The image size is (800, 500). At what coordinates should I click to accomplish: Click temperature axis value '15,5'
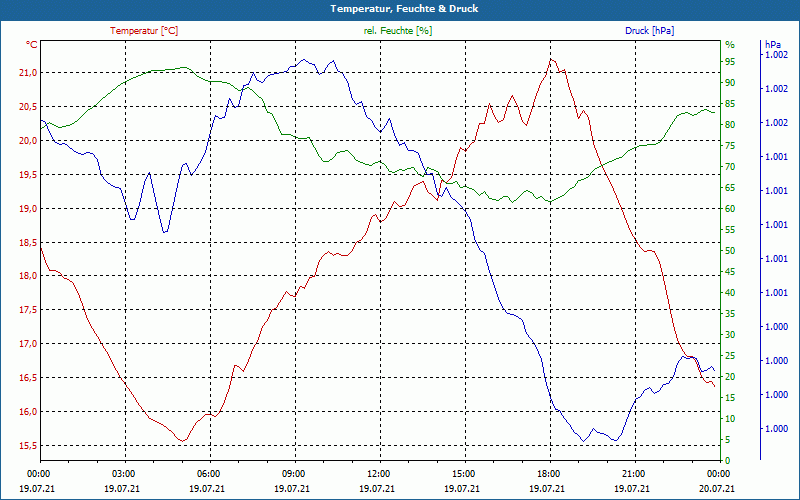point(28,446)
